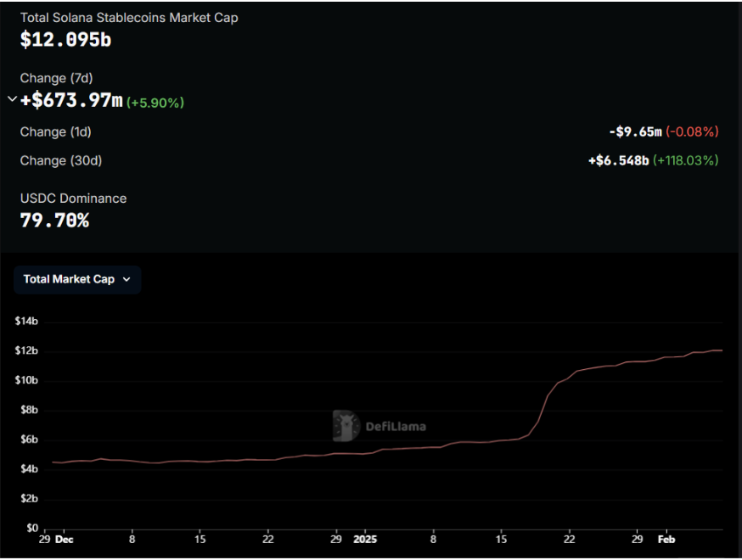Click the $6b y-axis label
The width and height of the screenshot is (742, 560).
pyautogui.click(x=29, y=440)
